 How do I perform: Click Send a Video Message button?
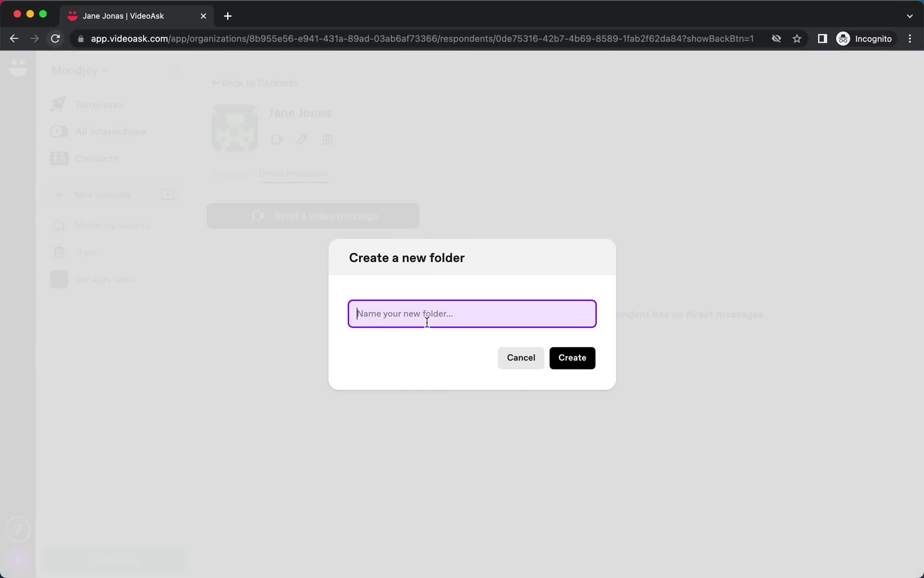click(313, 216)
